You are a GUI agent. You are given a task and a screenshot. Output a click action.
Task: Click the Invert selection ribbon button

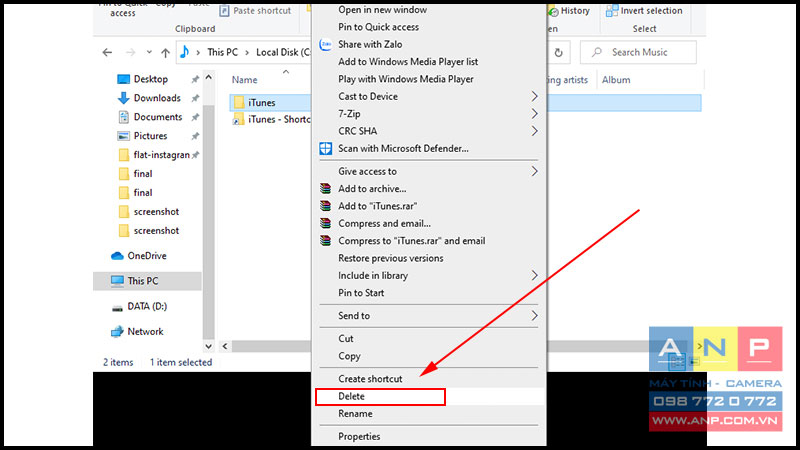644,11
